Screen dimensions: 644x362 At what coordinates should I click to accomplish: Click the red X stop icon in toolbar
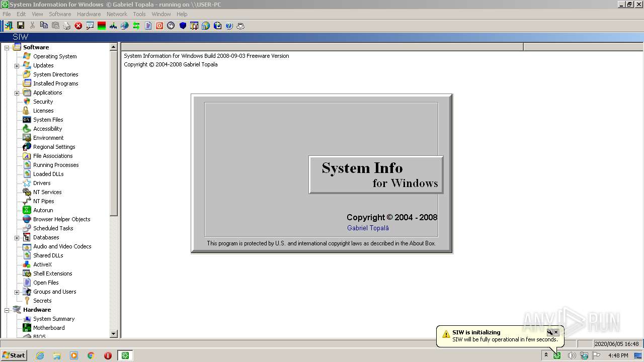[78, 25]
